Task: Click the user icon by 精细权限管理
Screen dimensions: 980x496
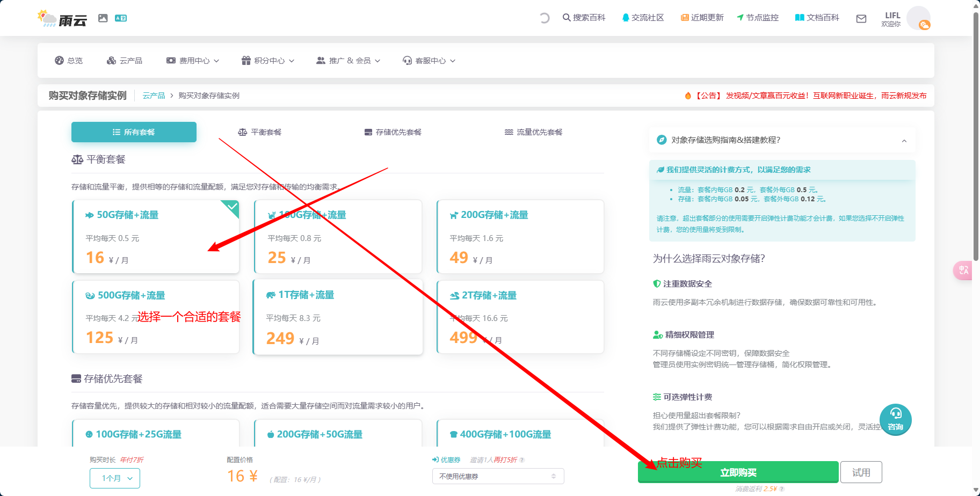Action: tap(658, 335)
